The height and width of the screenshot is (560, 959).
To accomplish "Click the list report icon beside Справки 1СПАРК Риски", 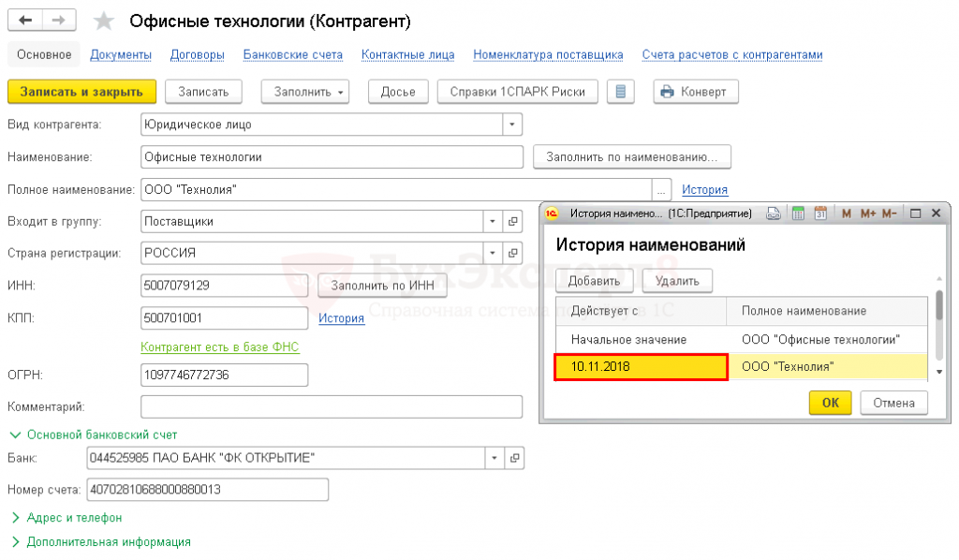I will tap(620, 92).
